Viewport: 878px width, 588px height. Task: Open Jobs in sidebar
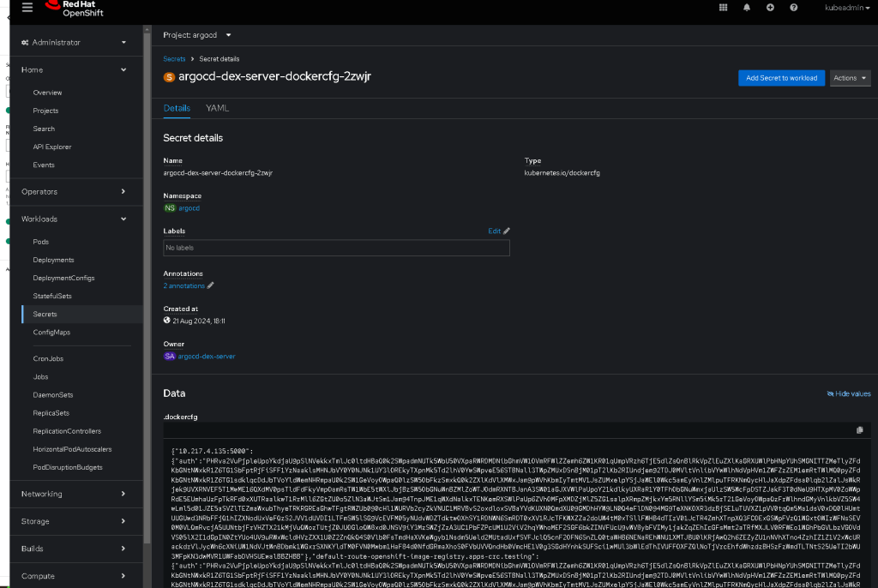(40, 377)
